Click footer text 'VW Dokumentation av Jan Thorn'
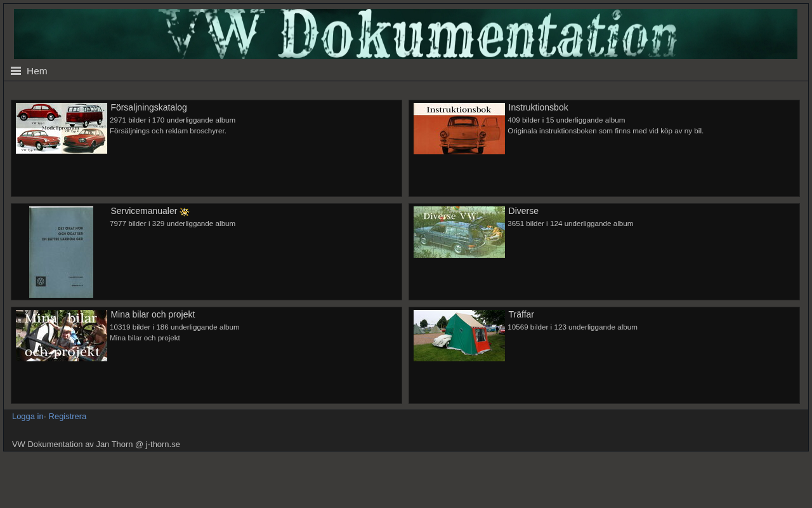This screenshot has width=812, height=508. [72, 444]
